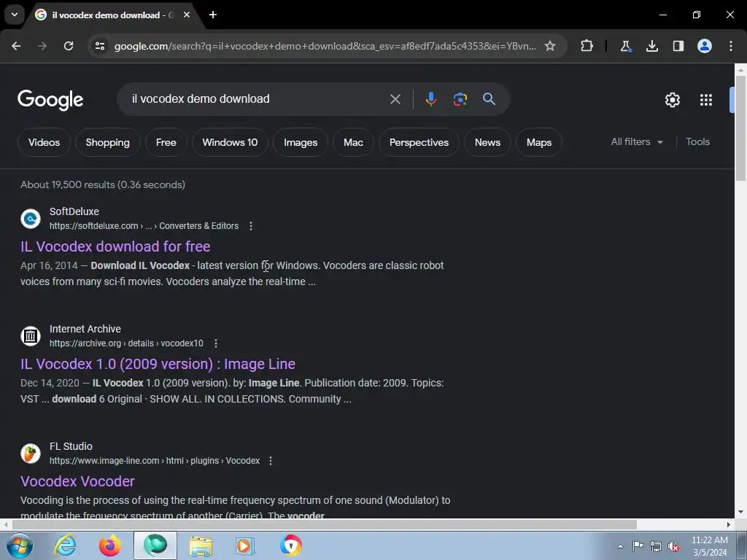Click the image-line.com URL breadcrumb

point(155,461)
